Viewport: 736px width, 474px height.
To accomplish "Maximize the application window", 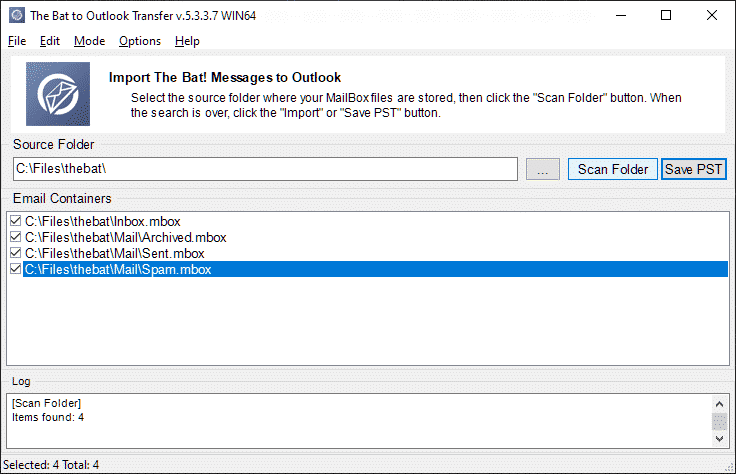I will click(x=666, y=15).
